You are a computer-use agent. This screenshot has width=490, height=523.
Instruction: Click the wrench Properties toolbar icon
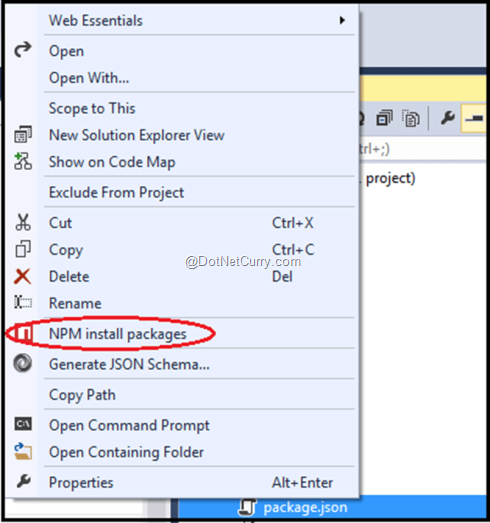[447, 118]
